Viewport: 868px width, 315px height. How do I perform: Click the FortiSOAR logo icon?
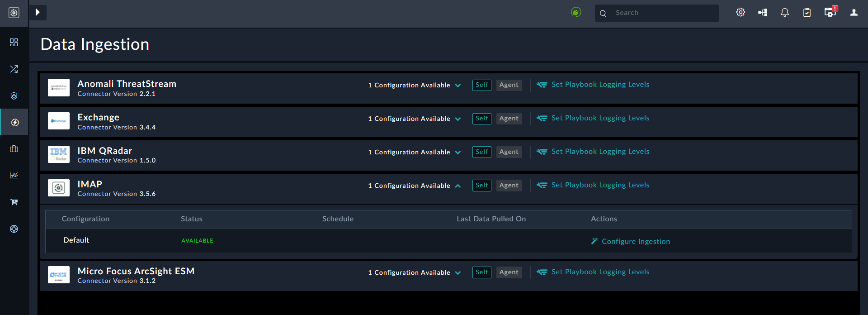(14, 13)
